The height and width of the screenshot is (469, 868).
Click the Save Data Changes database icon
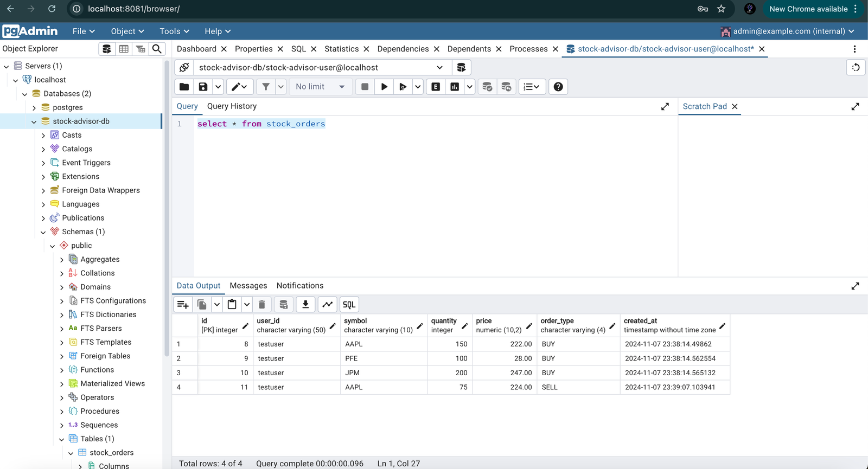pos(283,305)
